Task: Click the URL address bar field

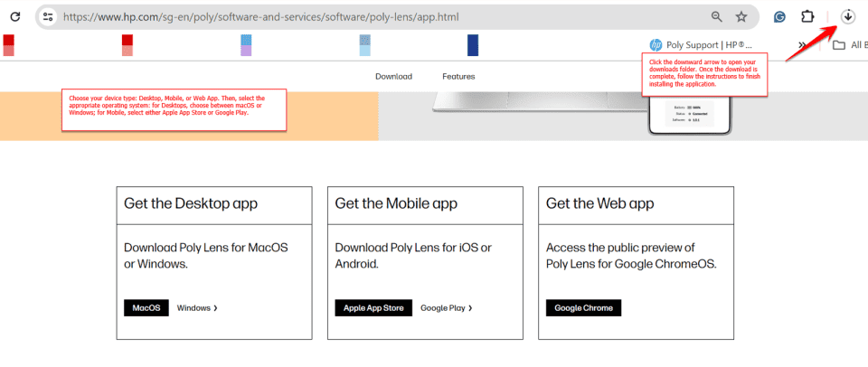Action: pos(362,17)
